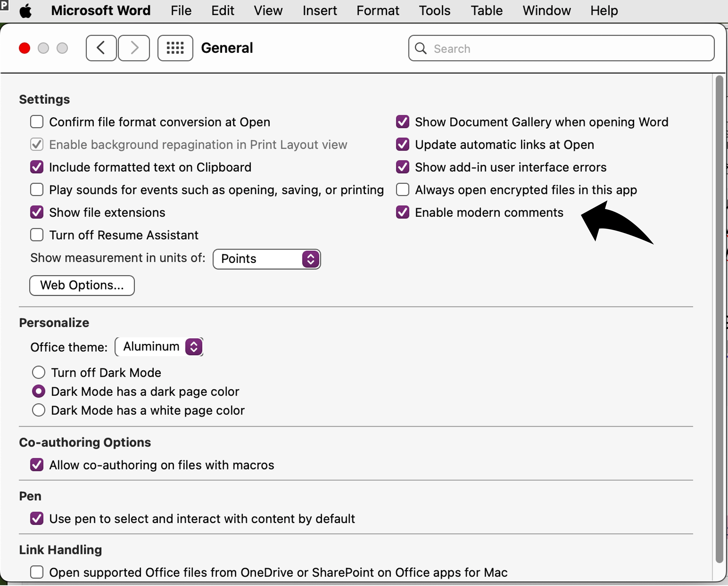
Task: Open the Table menu
Action: (487, 11)
